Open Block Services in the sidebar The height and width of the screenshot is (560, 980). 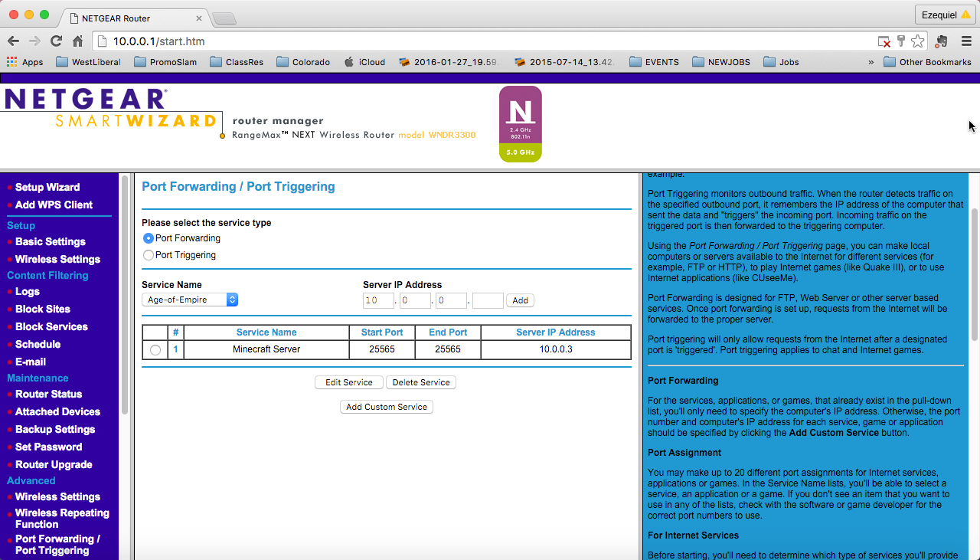click(51, 326)
